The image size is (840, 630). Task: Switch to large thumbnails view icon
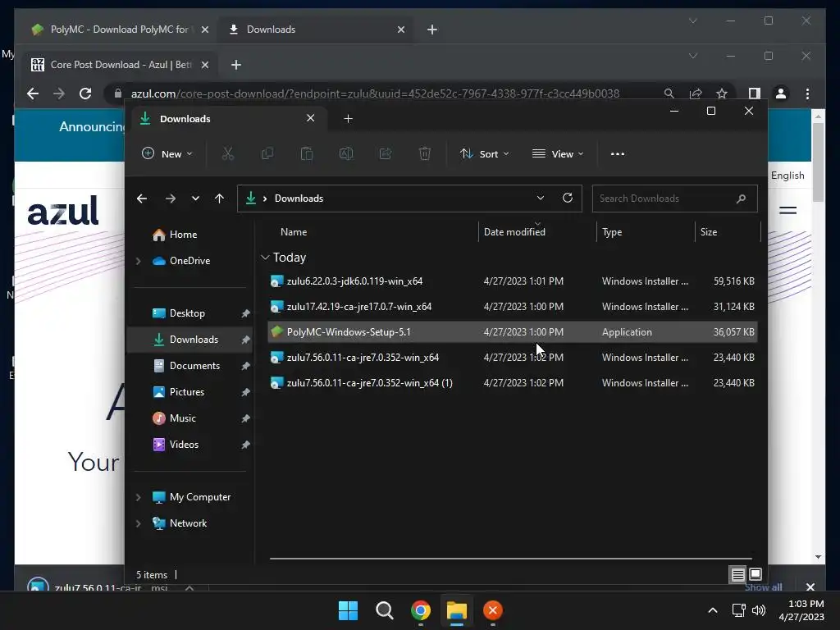click(x=756, y=575)
